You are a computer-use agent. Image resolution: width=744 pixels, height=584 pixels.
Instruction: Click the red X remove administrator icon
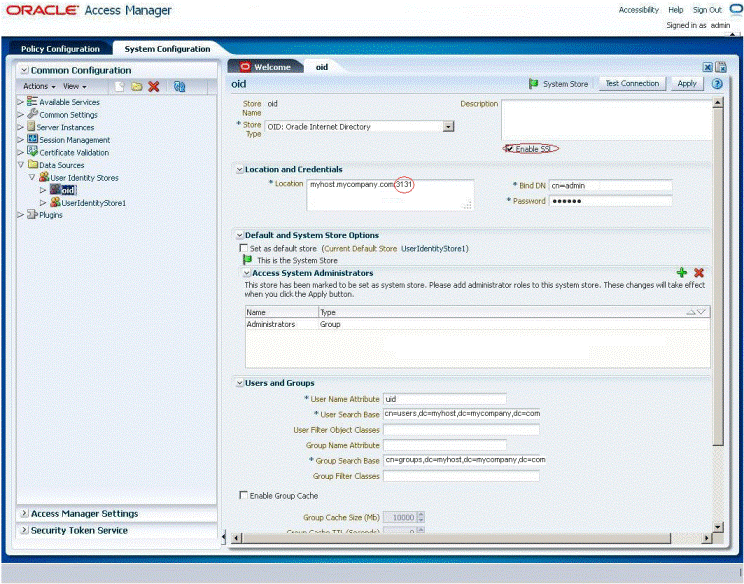pyautogui.click(x=698, y=272)
